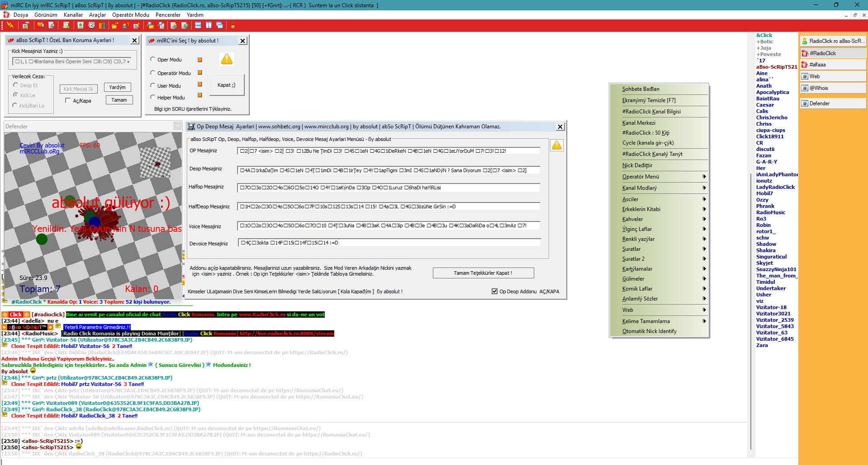
Task: Click the Tamam button in Ban Koruma dialog
Action: point(119,100)
